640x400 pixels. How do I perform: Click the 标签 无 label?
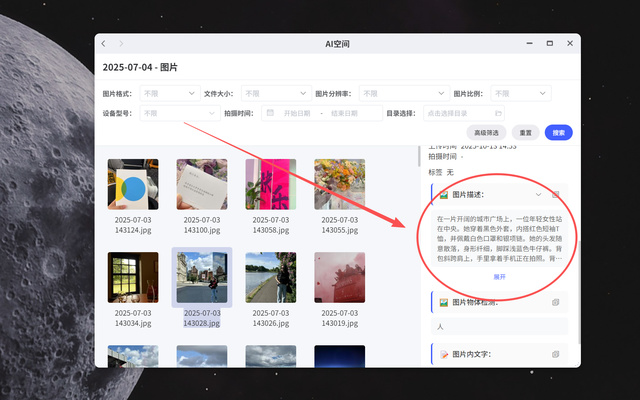tap(441, 173)
